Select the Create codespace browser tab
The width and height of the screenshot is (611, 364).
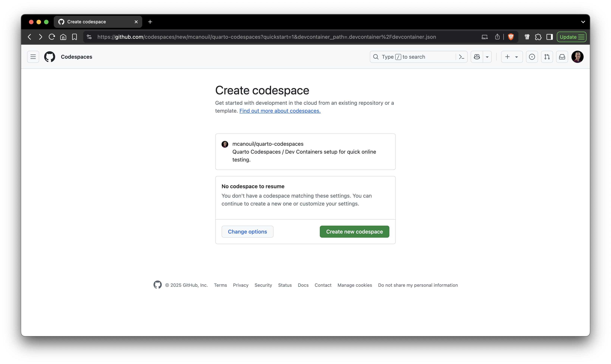coord(93,22)
